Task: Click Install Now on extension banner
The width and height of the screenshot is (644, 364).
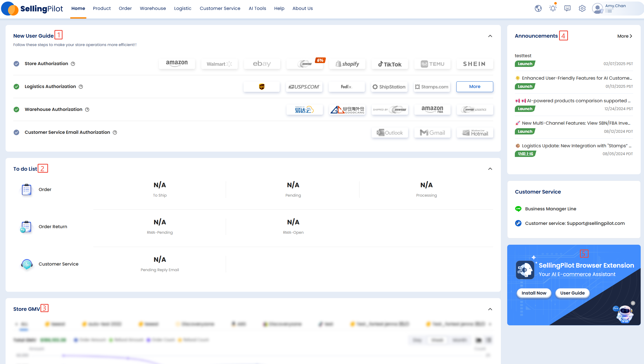Action: pyautogui.click(x=534, y=293)
